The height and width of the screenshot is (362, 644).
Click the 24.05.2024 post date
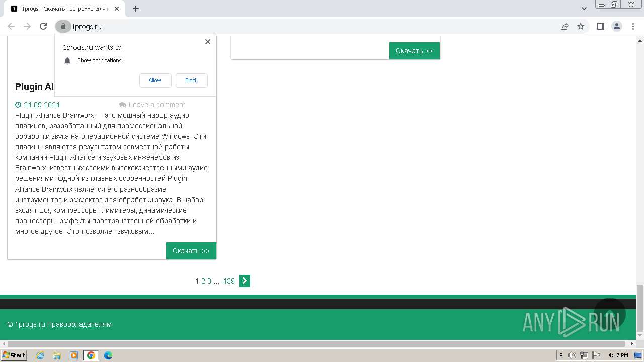point(41,105)
